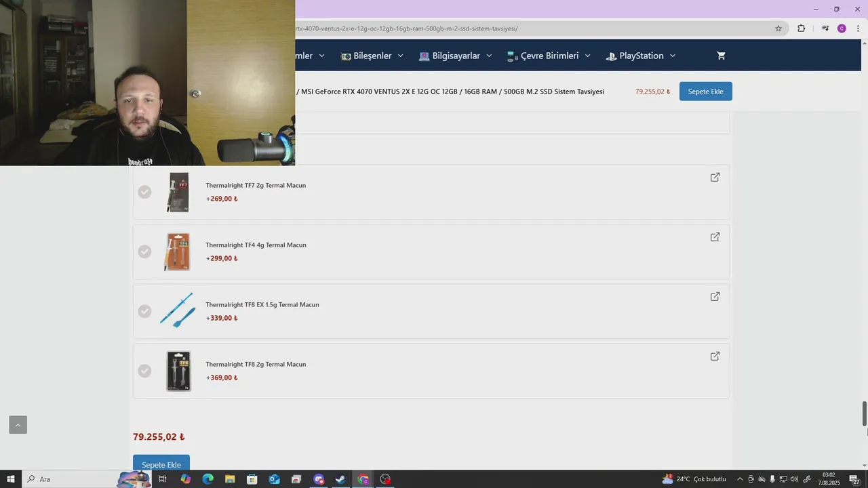Click the Thermalright TF4 product thumbnail
Viewport: 868px width, 488px height.
(x=178, y=251)
